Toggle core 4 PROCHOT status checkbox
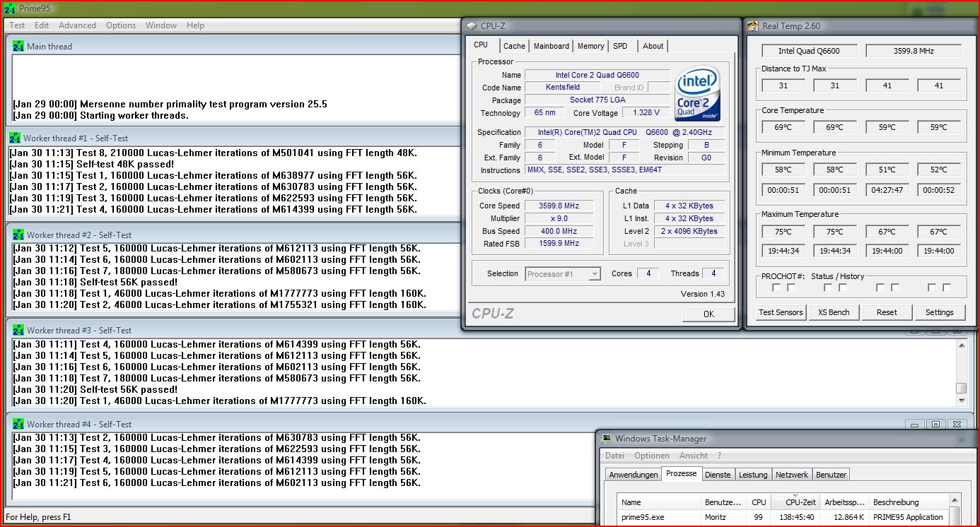The height and width of the screenshot is (527, 980). (932, 288)
